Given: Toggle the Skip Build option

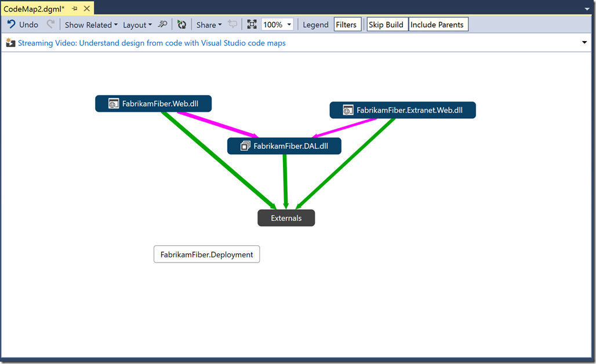Looking at the screenshot, I should (387, 25).
